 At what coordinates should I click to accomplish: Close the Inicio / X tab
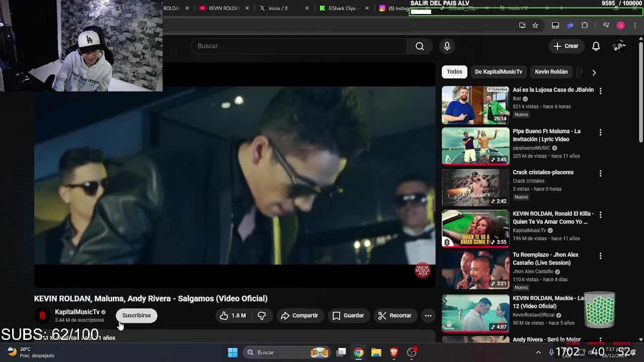(307, 8)
